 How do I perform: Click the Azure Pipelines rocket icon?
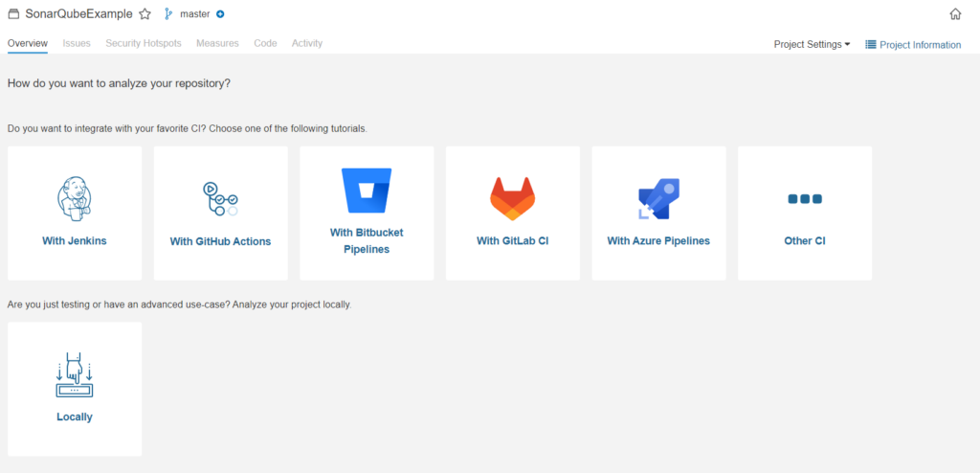658,199
